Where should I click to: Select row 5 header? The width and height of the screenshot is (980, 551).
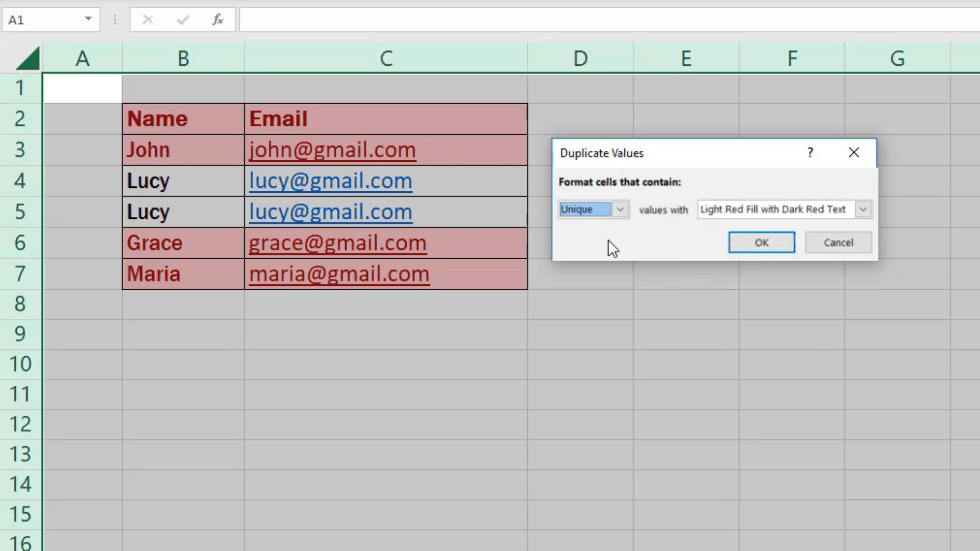point(20,212)
